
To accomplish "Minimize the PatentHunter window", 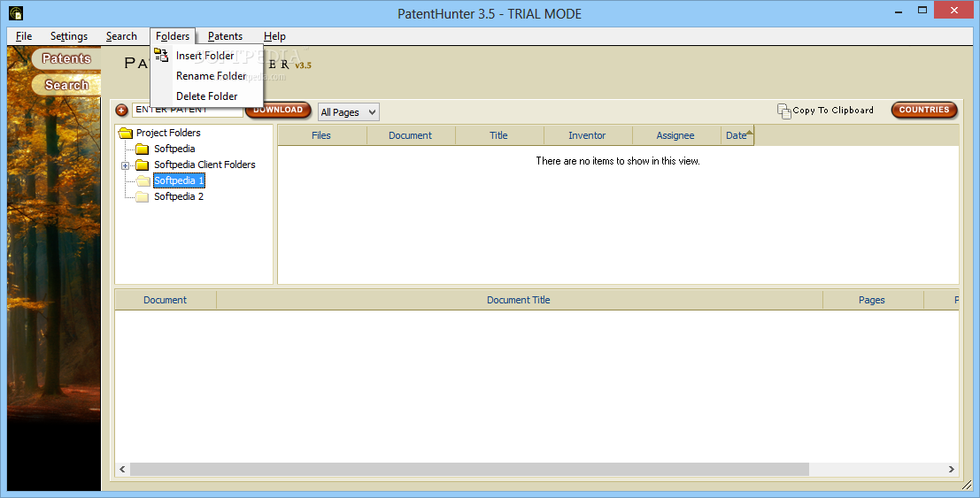I will [x=899, y=11].
